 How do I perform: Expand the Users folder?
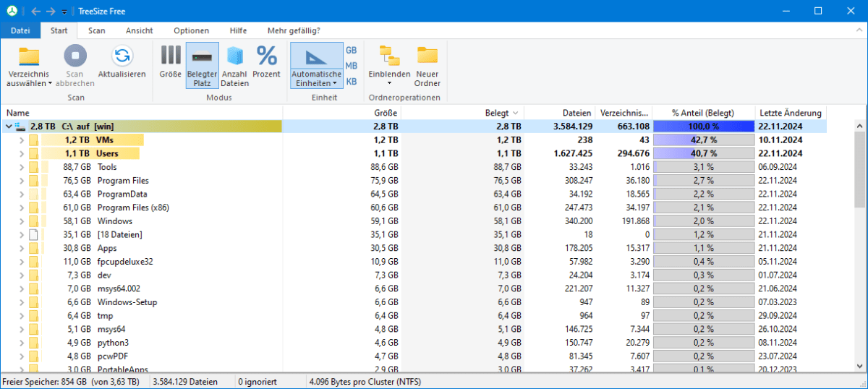pyautogui.click(x=21, y=153)
